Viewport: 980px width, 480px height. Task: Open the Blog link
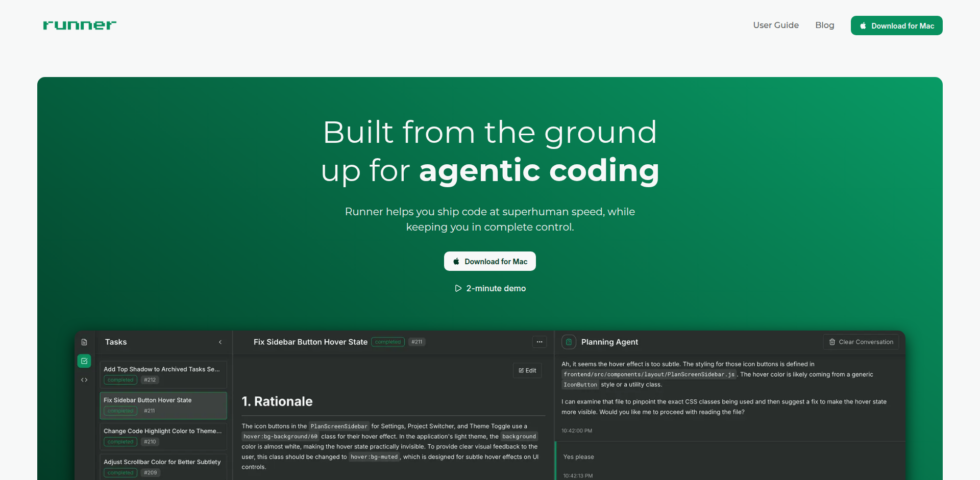pyautogui.click(x=825, y=25)
